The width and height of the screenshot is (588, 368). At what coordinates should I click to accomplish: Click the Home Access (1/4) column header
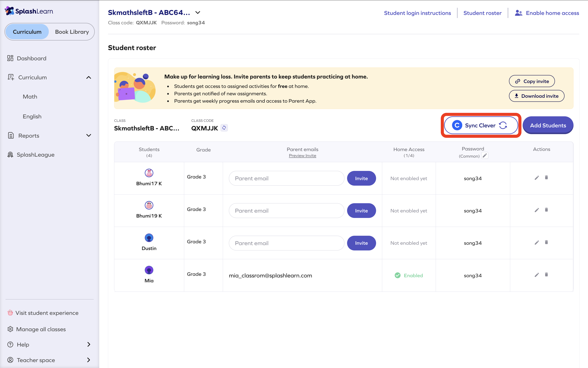pos(409,152)
